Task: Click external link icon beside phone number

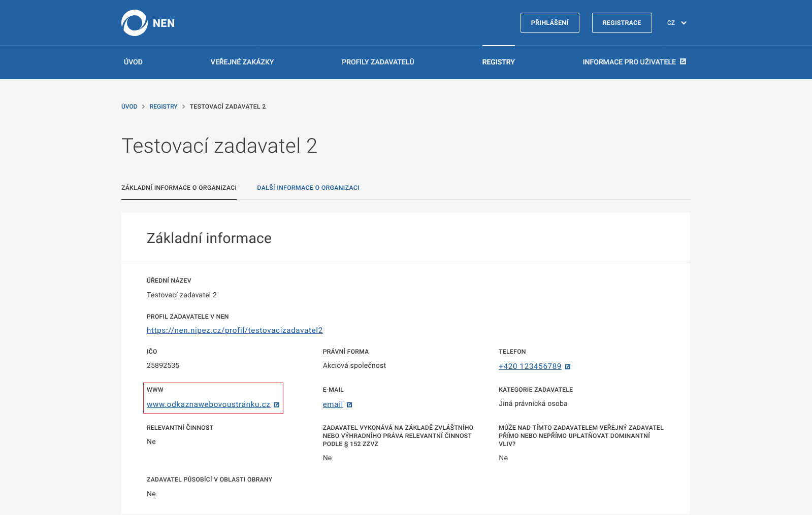Action: coord(568,367)
